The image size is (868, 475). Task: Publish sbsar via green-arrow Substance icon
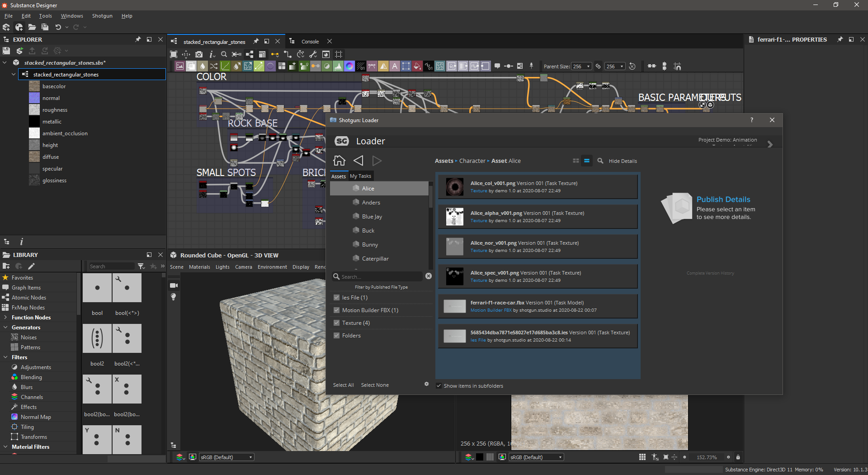pyautogui.click(x=19, y=51)
